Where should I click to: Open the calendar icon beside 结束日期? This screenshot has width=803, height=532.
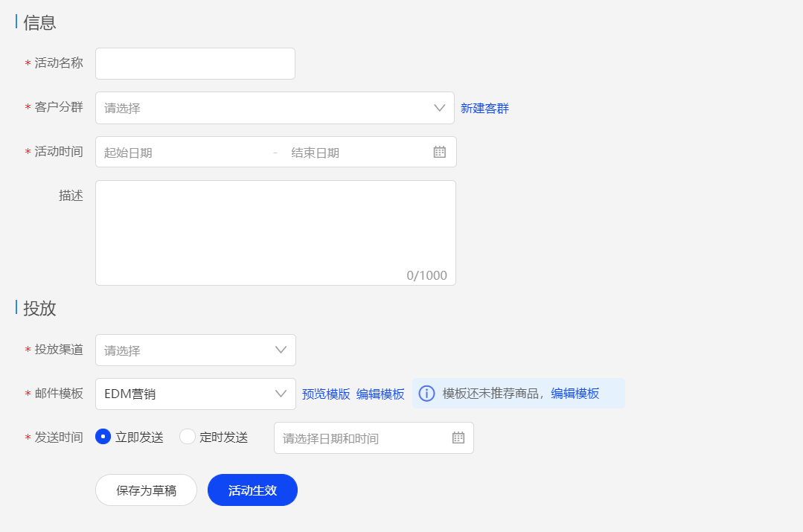pyautogui.click(x=439, y=151)
